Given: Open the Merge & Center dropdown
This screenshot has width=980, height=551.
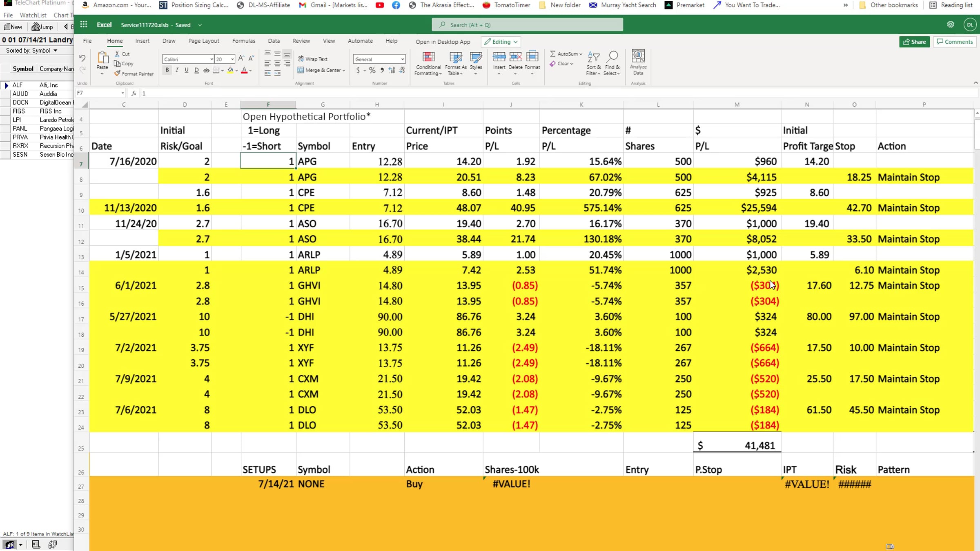Looking at the screenshot, I should [x=344, y=70].
